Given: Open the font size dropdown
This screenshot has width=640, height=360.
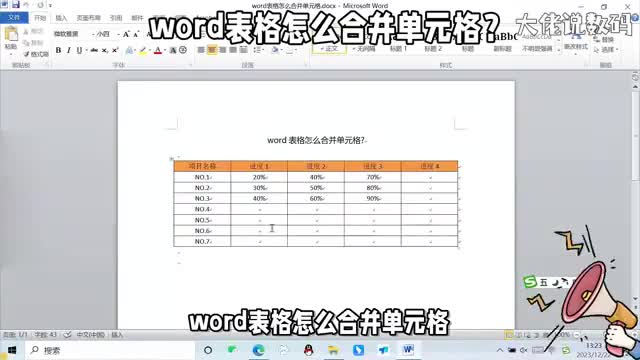Looking at the screenshot, I should click(118, 34).
